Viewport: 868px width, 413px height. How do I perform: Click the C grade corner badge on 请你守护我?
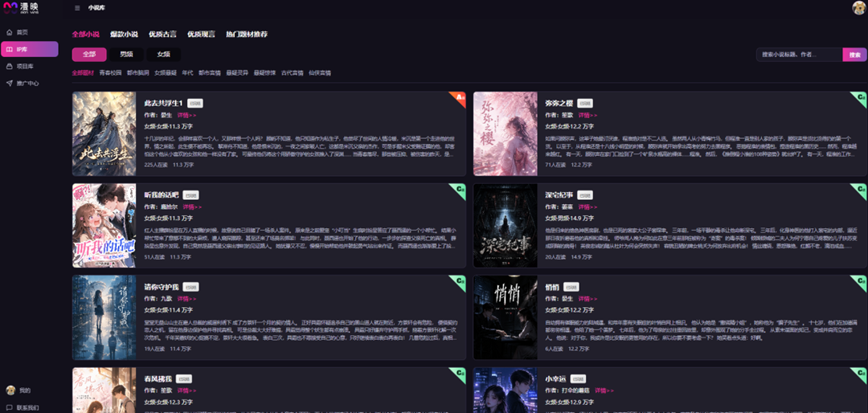pos(460,280)
